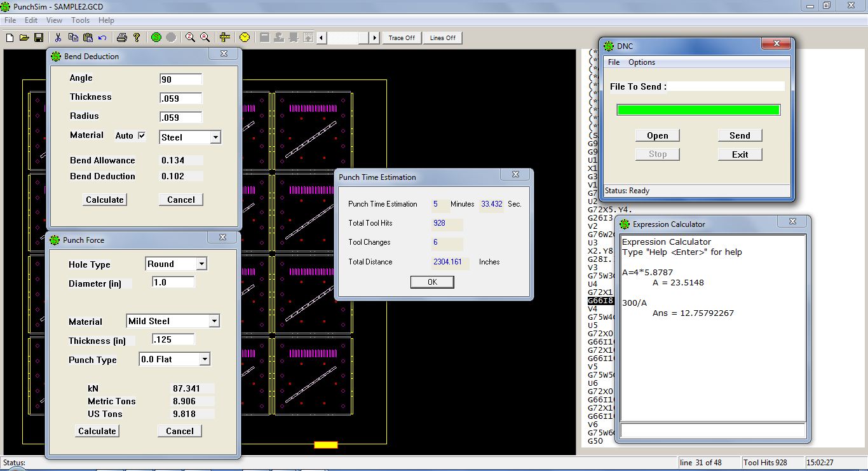
Task: Start simulation with the green S icon
Action: click(x=156, y=38)
